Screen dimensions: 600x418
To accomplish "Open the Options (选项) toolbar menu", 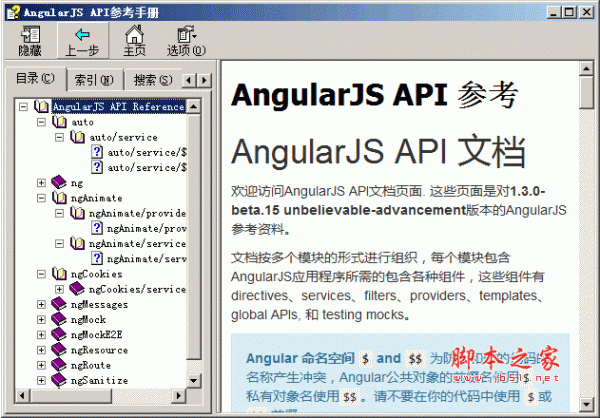I will (186, 41).
